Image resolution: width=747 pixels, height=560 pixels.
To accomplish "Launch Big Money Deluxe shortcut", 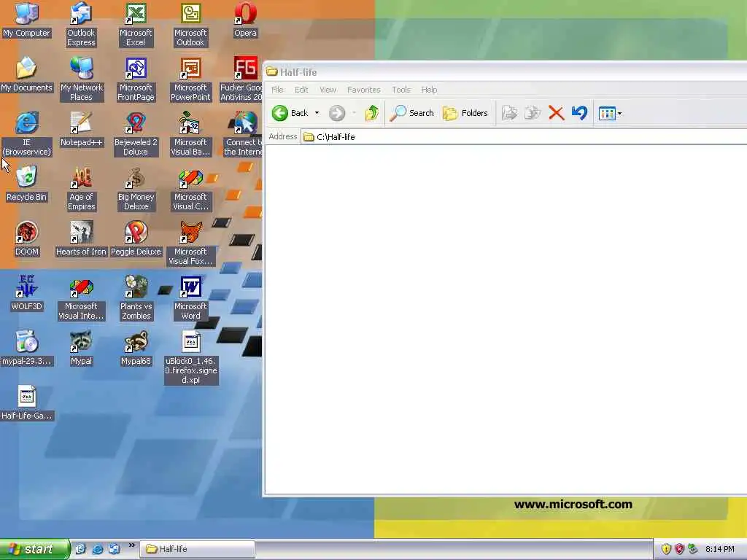I will [x=136, y=189].
